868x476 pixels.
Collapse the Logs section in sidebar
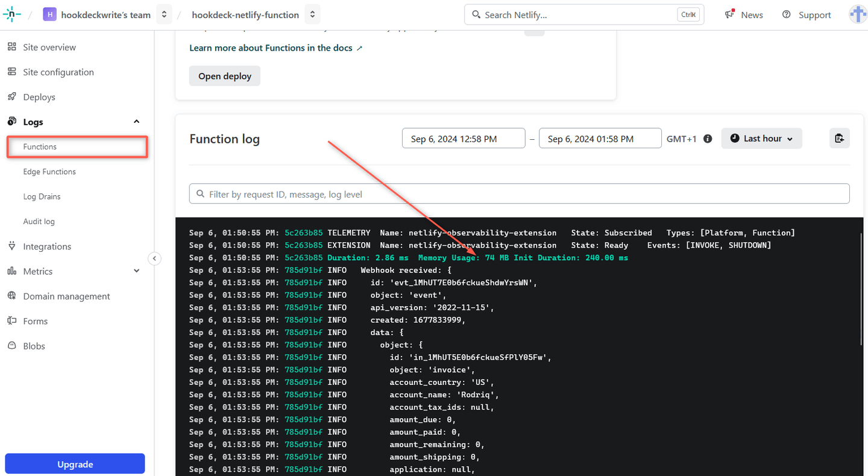(136, 121)
